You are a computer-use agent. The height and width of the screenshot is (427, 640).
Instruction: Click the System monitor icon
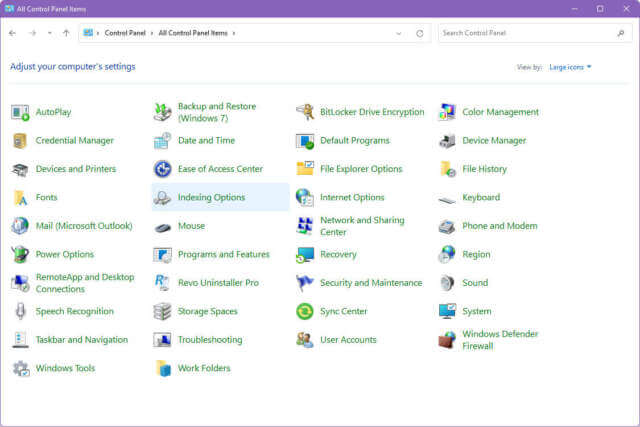coord(447,311)
